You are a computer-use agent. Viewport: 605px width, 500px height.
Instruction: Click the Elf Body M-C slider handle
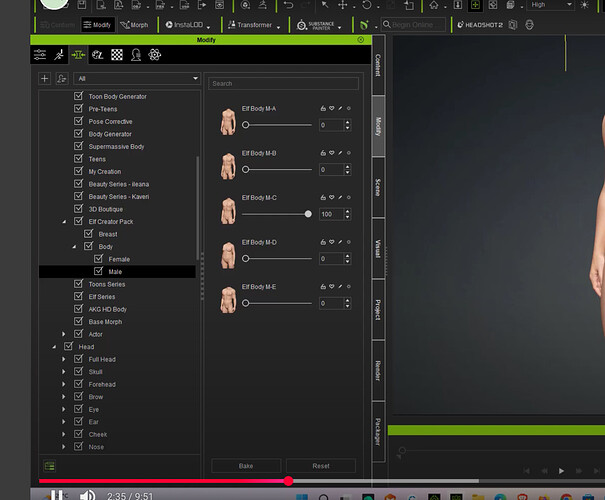pyautogui.click(x=308, y=214)
